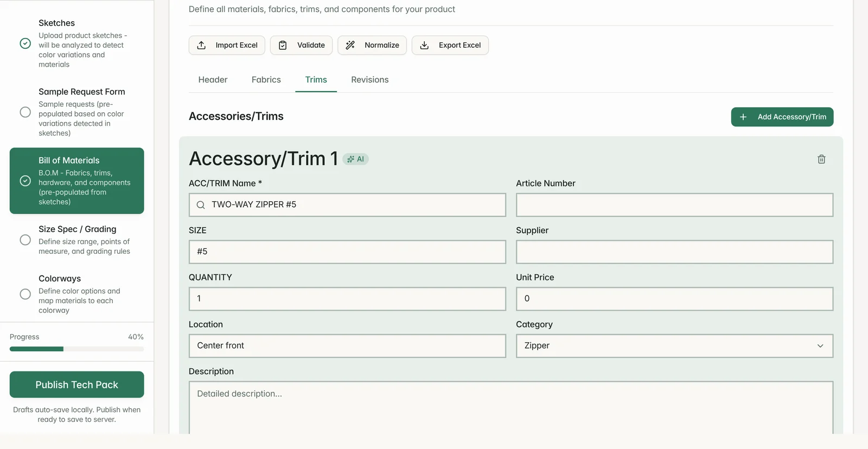
Task: Select the Sample Request Form step circle
Action: pyautogui.click(x=25, y=112)
